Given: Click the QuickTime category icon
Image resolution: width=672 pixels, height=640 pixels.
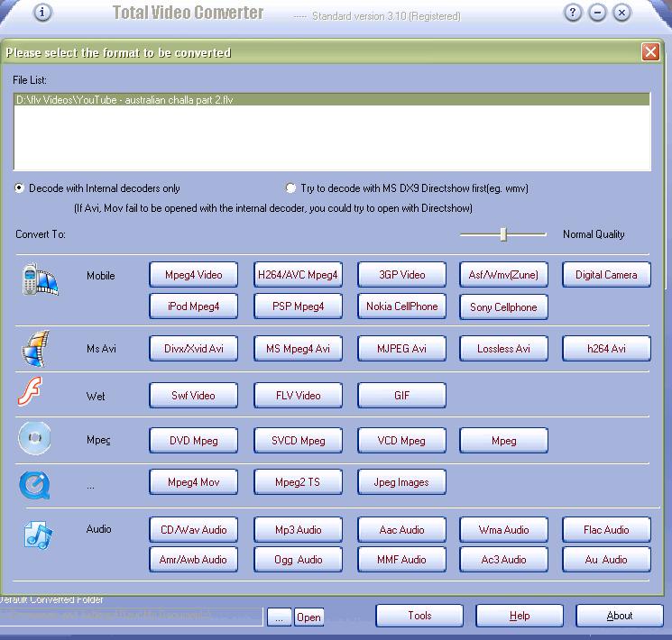Looking at the screenshot, I should 34,485.
